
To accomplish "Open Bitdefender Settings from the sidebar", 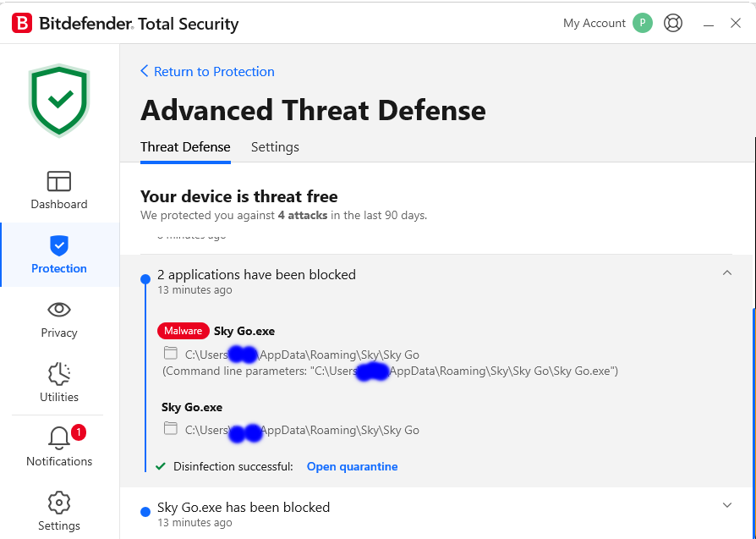I will (58, 511).
